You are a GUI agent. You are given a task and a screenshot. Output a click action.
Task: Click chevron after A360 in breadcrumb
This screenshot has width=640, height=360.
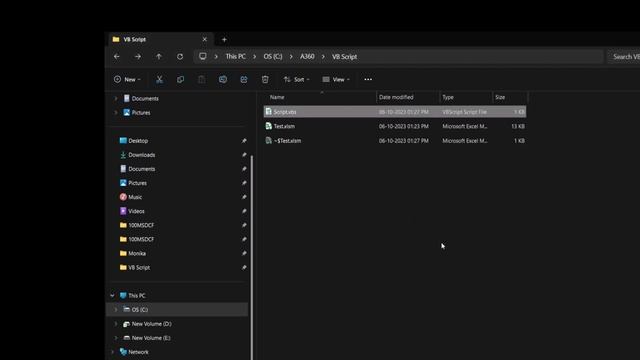point(323,57)
